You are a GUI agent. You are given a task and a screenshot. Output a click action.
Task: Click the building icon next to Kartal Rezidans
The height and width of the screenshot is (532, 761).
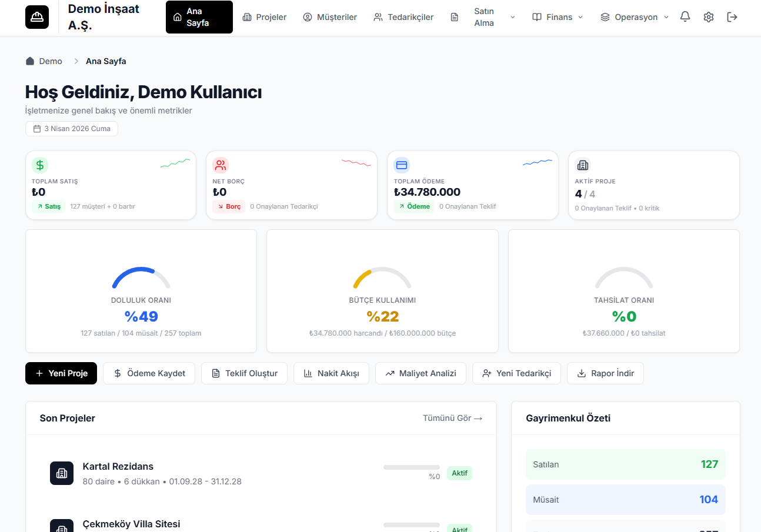pyautogui.click(x=62, y=473)
